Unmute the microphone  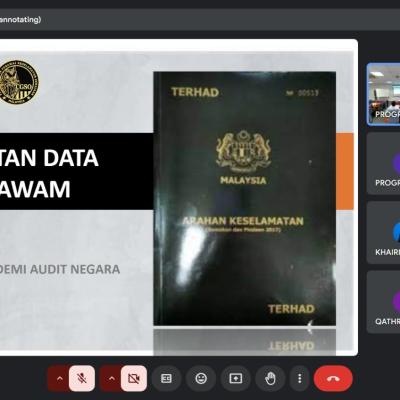point(82,378)
